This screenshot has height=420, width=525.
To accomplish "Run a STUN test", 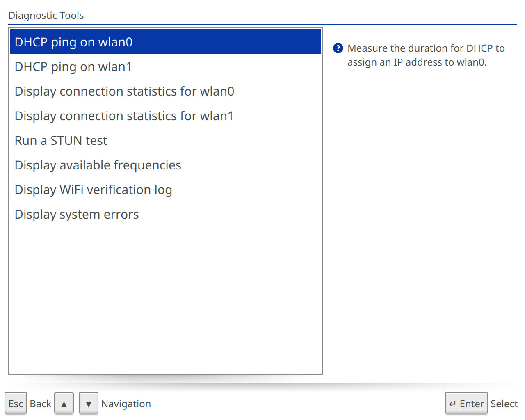I will (165, 140).
